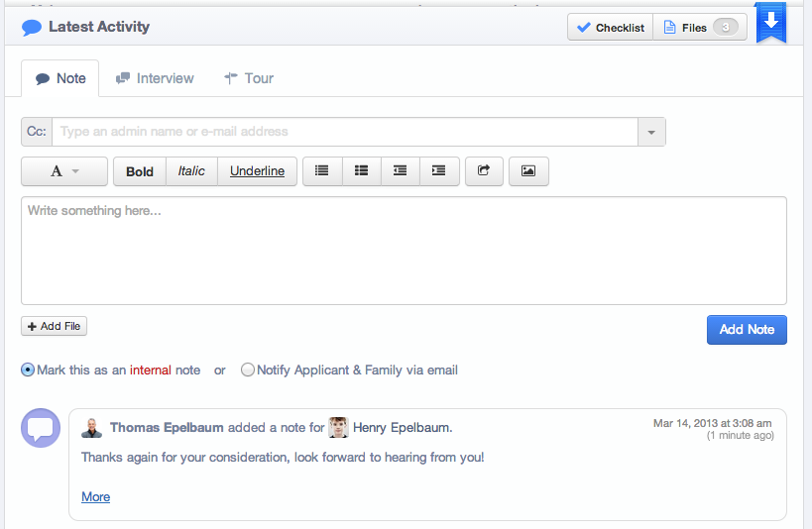The width and height of the screenshot is (812, 529).
Task: Click Henry Epelbaum's avatar photo
Action: click(x=338, y=428)
